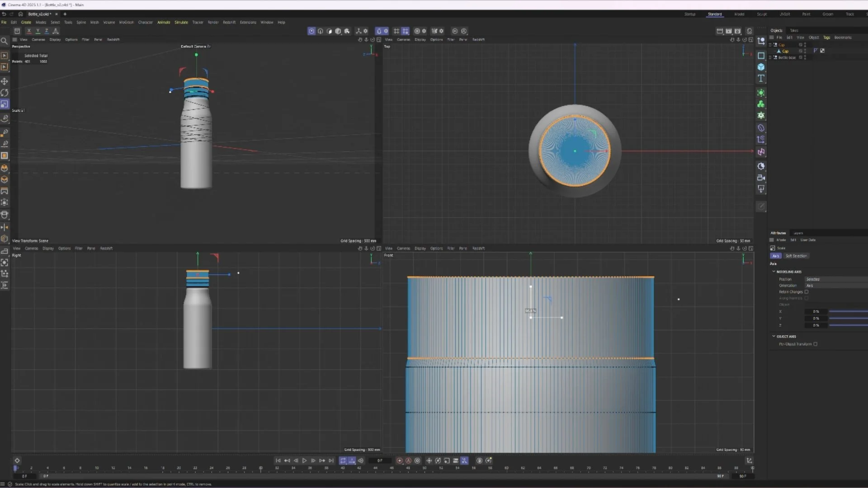The height and width of the screenshot is (488, 868).
Task: Click the Cube primitive icon
Action: pos(761,67)
